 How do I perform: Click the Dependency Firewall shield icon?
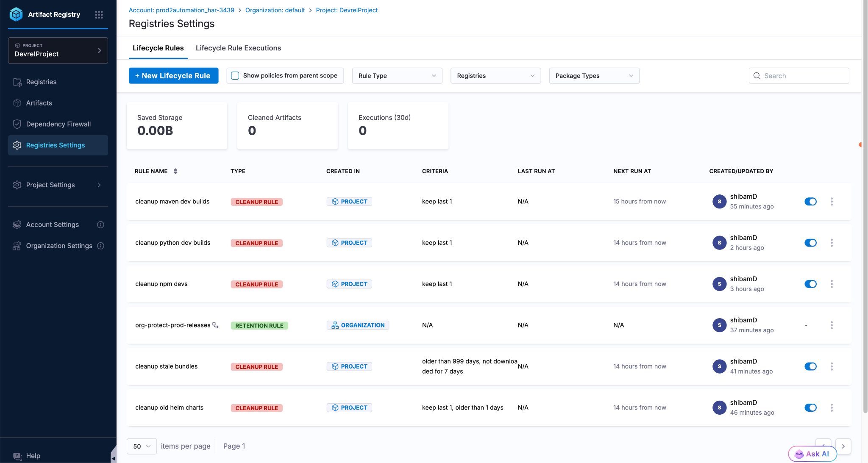pos(17,124)
